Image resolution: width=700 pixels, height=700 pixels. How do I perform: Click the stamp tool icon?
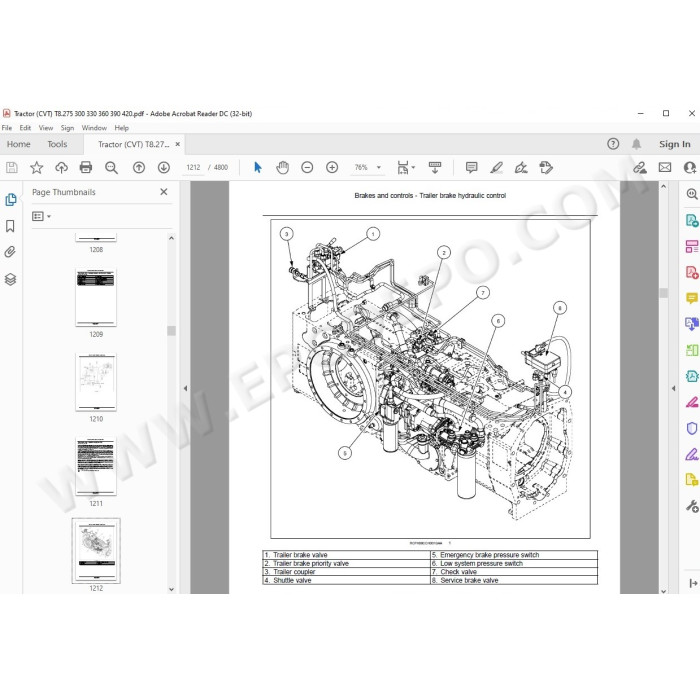pyautogui.click(x=546, y=167)
